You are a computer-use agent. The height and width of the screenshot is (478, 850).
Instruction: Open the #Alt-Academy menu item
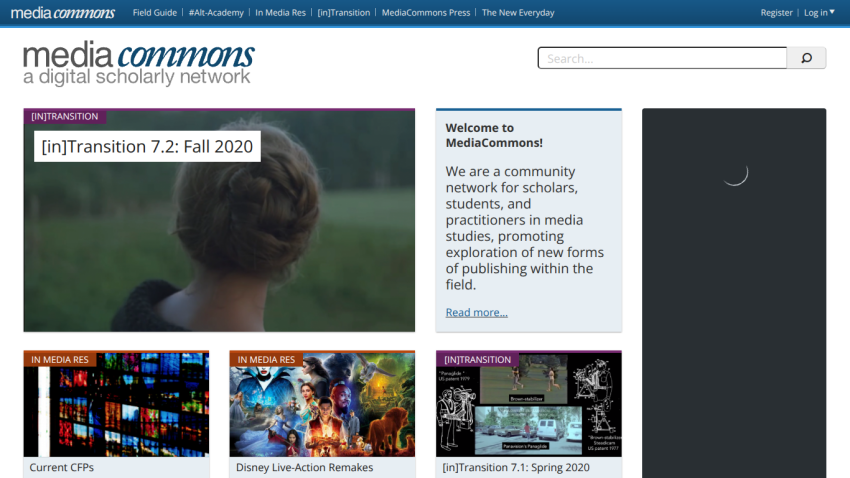(216, 12)
